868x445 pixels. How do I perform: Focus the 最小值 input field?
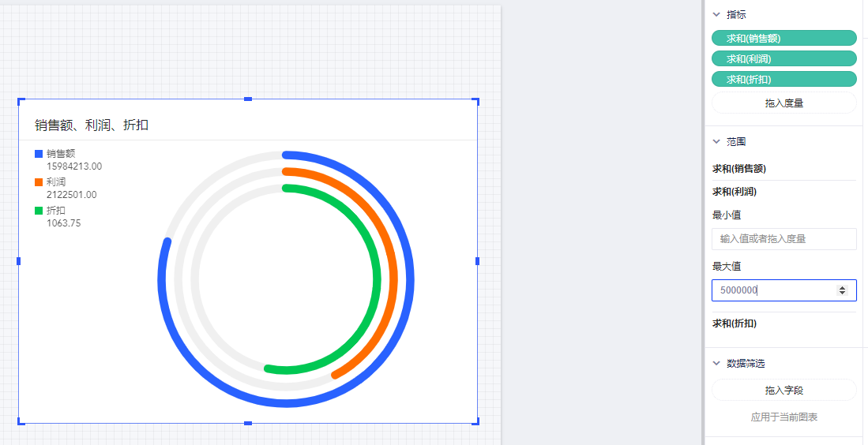pyautogui.click(x=783, y=239)
